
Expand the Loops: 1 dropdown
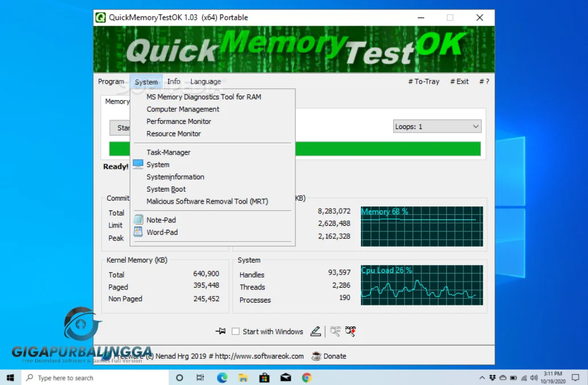click(x=437, y=127)
